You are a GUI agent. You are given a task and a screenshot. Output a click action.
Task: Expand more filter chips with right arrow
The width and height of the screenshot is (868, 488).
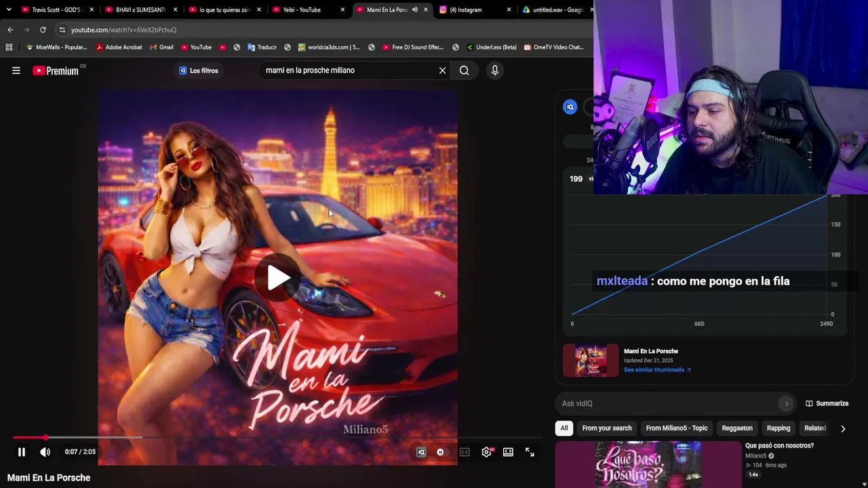(843, 428)
